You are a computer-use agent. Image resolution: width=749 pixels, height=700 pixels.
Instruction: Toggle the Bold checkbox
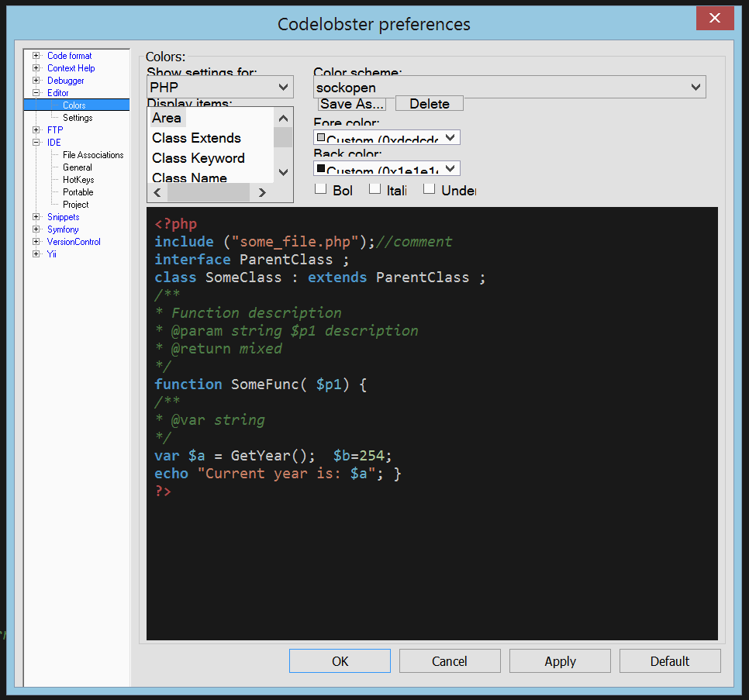click(x=320, y=189)
